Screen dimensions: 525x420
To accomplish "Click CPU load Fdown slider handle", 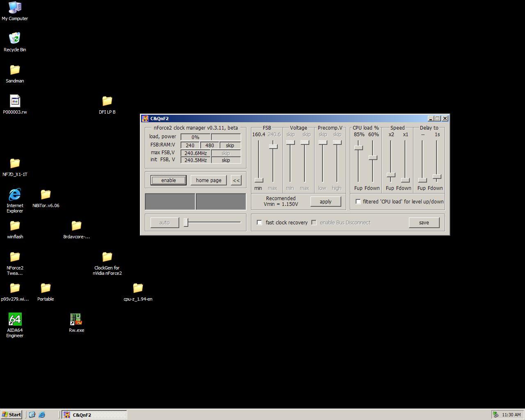I will [x=373, y=157].
